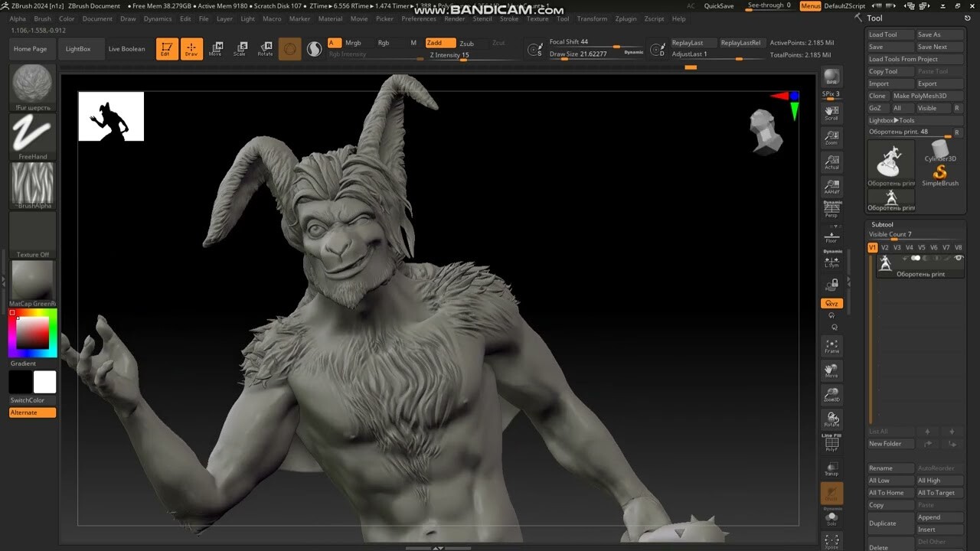
Task: Switch to Move mode in top toolbar
Action: point(217,47)
